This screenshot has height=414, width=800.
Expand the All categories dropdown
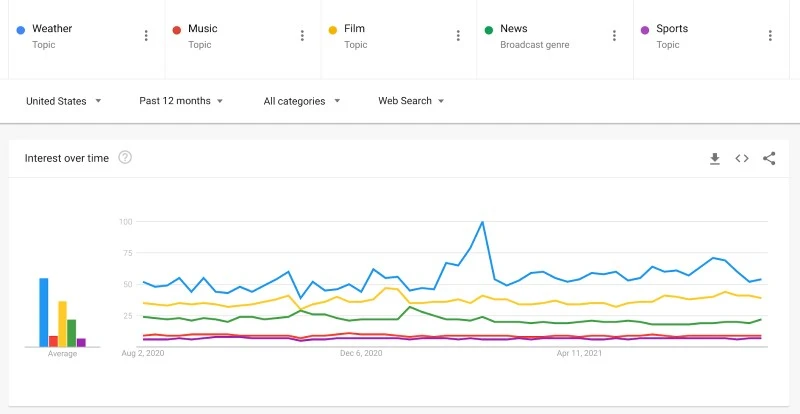pyautogui.click(x=302, y=101)
